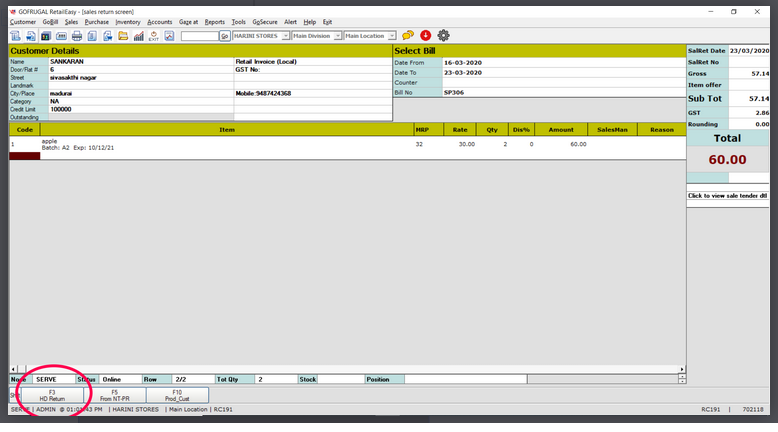Click 'Click to view sale tender dtl'
Screen dimensions: 778x432
pyautogui.click(x=727, y=196)
